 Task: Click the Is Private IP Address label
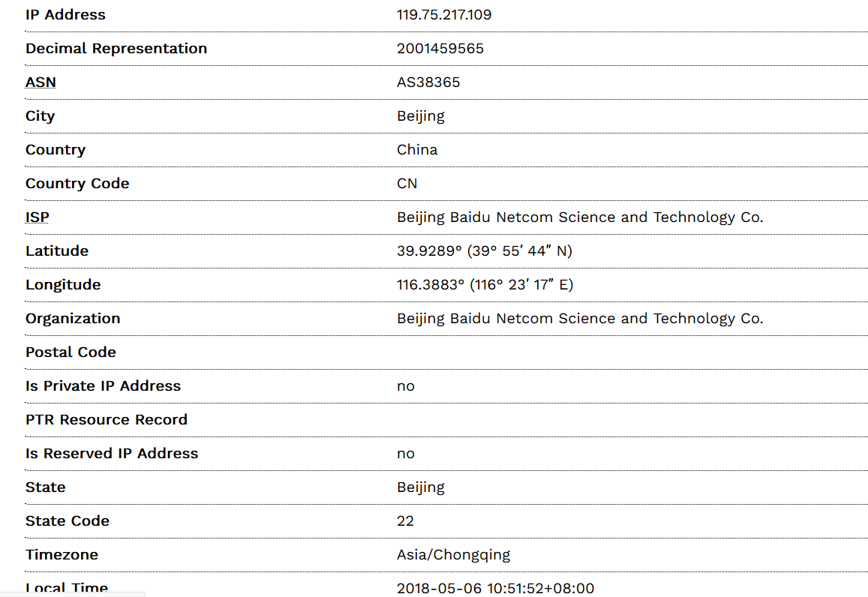pyautogui.click(x=103, y=386)
